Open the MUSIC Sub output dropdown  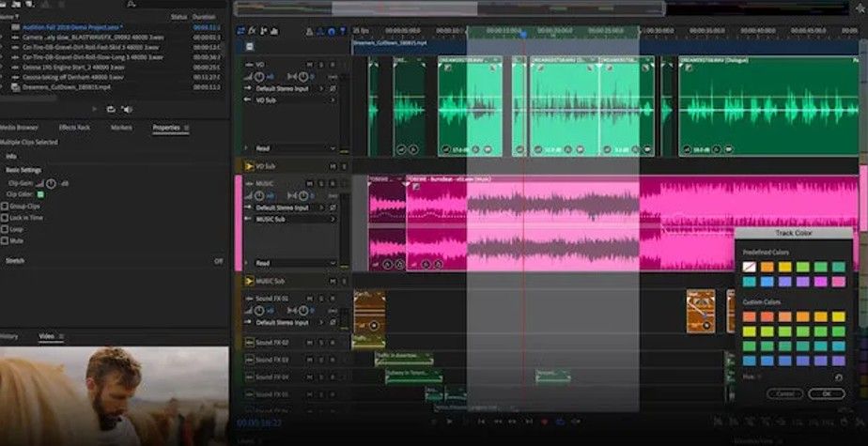[295, 219]
